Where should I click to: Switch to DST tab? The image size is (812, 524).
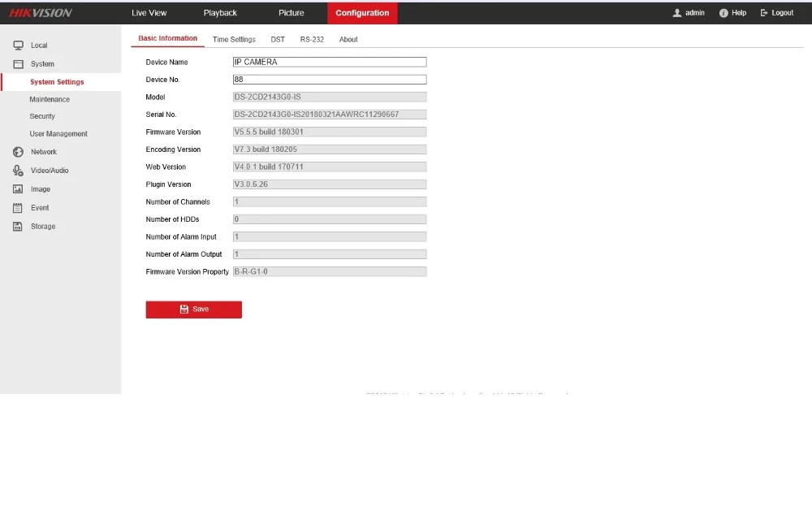[278, 39]
